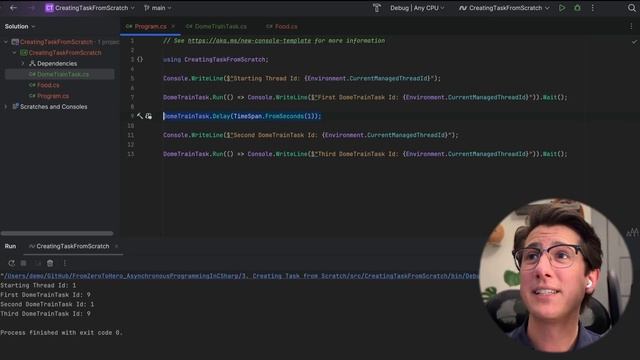This screenshot has width=640, height=360.
Task: Select Program.cs in the solution tree
Action: 49,96
